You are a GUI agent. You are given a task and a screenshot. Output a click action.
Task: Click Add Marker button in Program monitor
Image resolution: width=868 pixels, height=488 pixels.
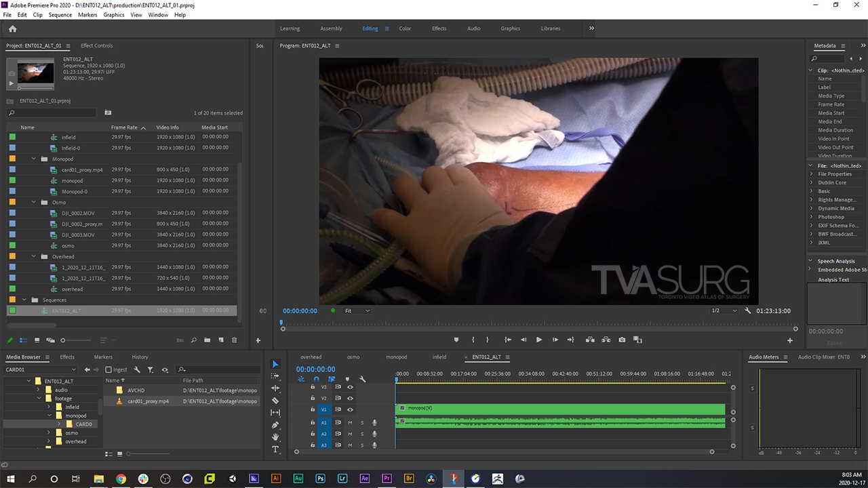[456, 340]
